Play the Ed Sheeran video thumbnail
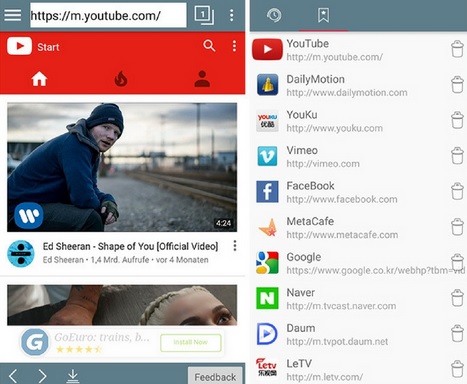 (122, 167)
